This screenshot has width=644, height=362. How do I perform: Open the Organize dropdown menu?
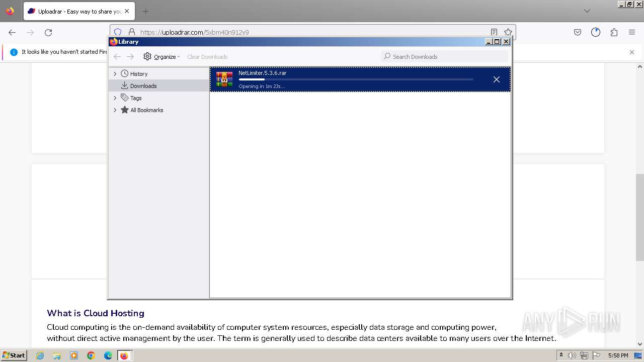162,56
